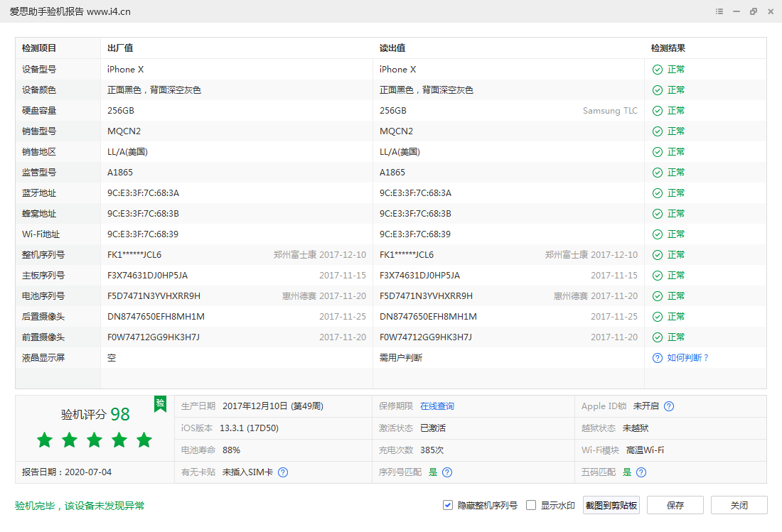The width and height of the screenshot is (782, 532).
Task: Click the green check in the 电池序列号 row
Action: (x=656, y=295)
